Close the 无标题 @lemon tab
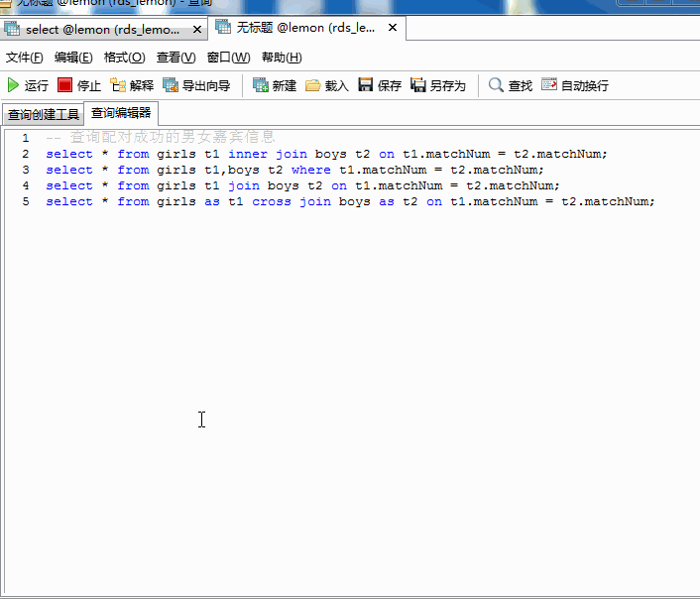The width and height of the screenshot is (700, 599). pyautogui.click(x=393, y=28)
